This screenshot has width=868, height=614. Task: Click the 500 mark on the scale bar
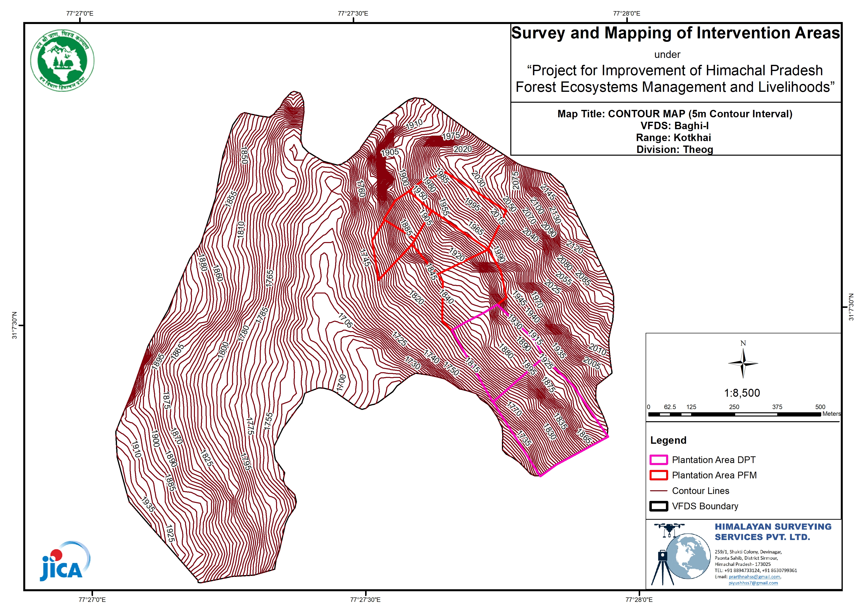[x=820, y=407]
